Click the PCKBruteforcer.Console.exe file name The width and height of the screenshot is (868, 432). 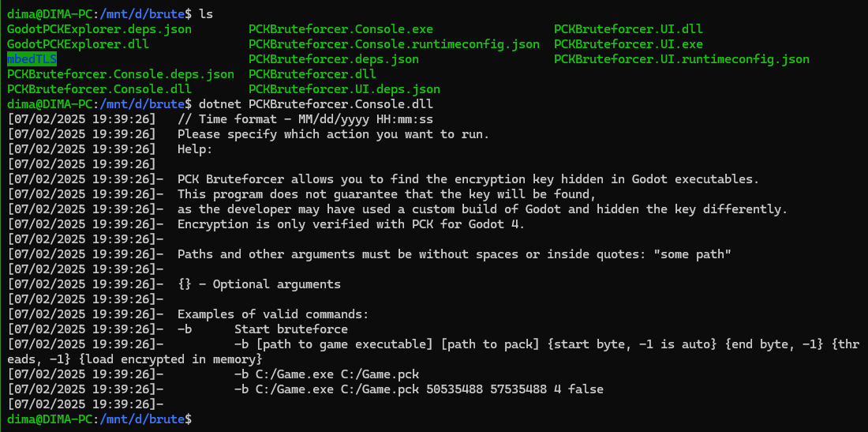tap(341, 28)
